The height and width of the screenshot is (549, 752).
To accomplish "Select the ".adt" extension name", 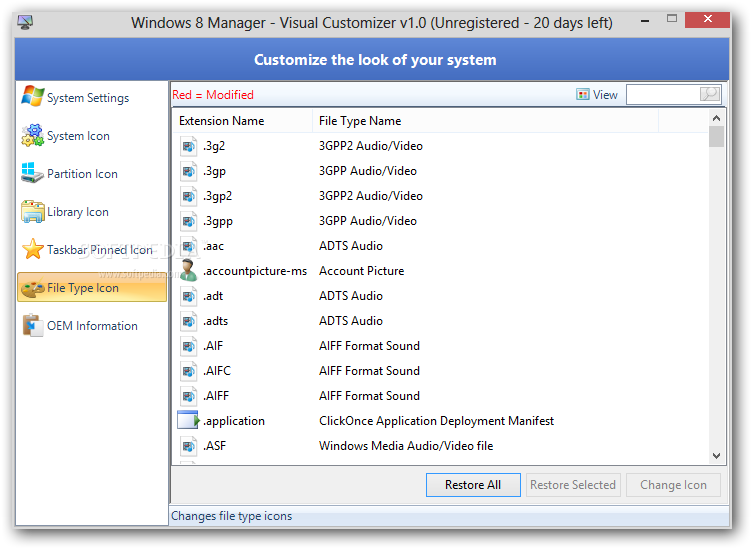I will pyautogui.click(x=213, y=296).
